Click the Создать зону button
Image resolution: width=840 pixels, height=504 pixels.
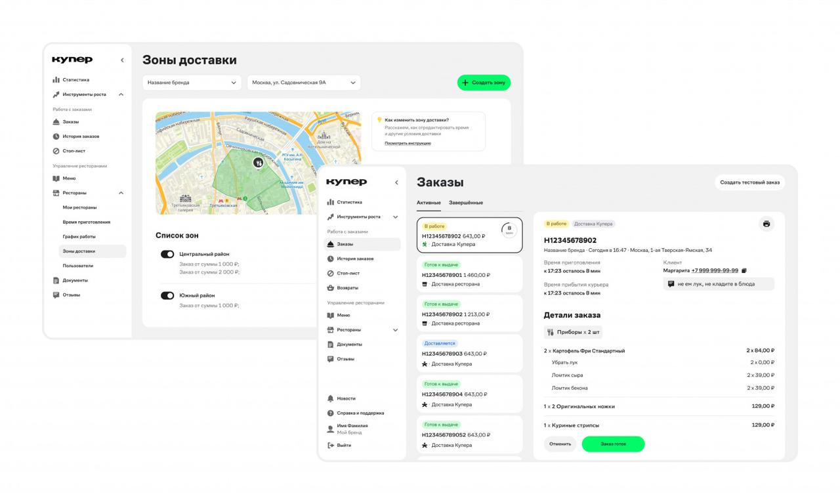[x=484, y=83]
